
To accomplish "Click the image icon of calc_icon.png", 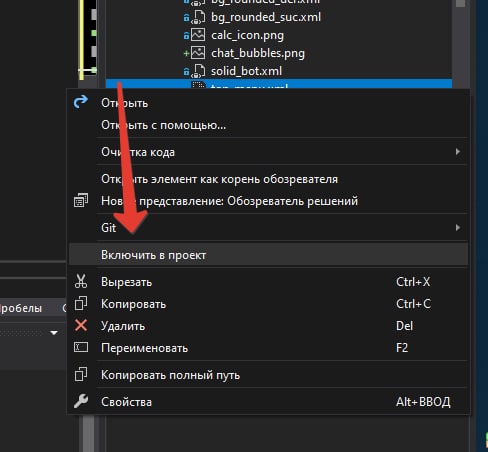I will [198, 35].
